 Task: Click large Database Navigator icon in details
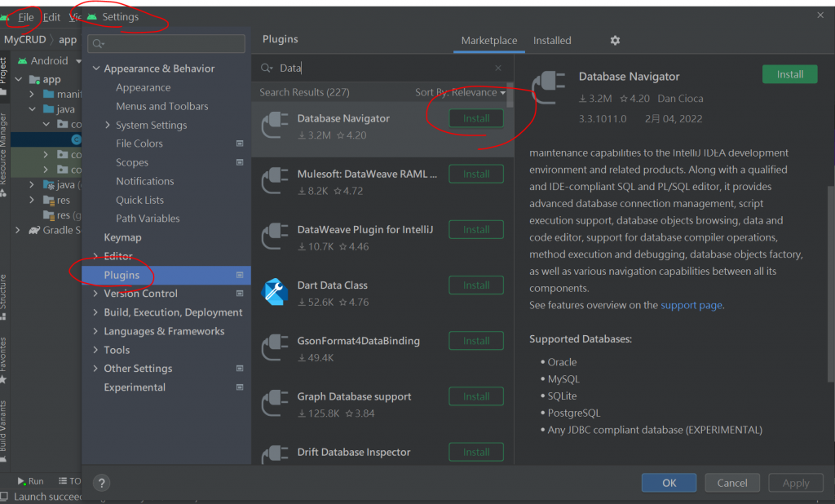coord(549,88)
